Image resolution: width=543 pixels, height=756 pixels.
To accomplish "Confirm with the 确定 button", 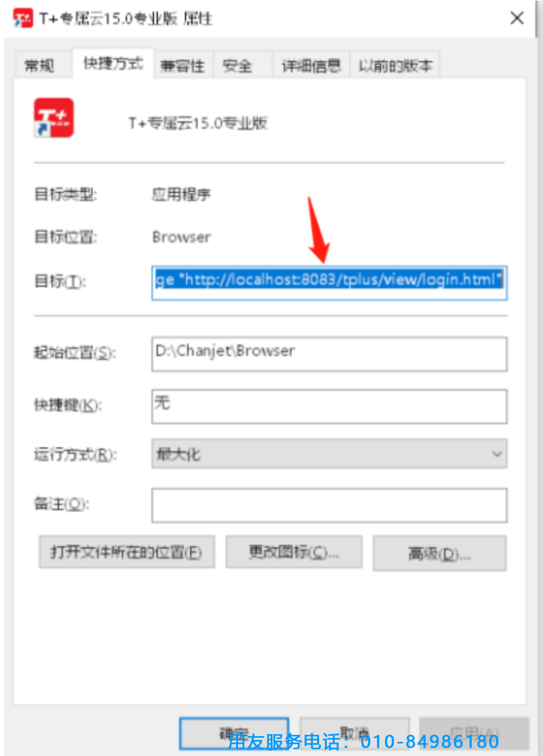I will click(234, 734).
